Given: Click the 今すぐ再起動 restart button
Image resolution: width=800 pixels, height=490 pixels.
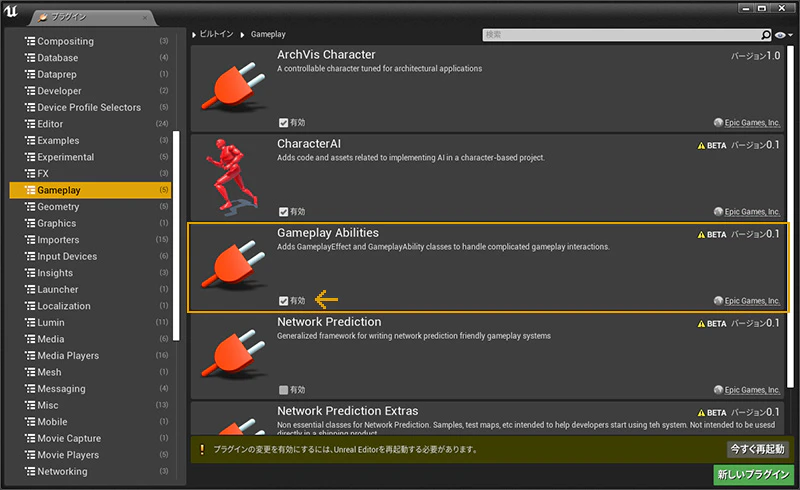Looking at the screenshot, I should [x=758, y=449].
